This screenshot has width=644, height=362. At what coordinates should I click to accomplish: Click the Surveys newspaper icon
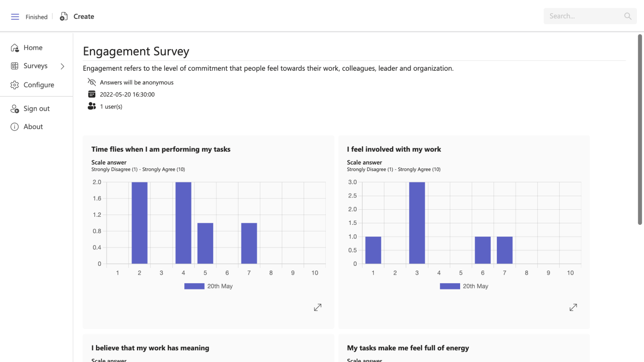point(15,66)
